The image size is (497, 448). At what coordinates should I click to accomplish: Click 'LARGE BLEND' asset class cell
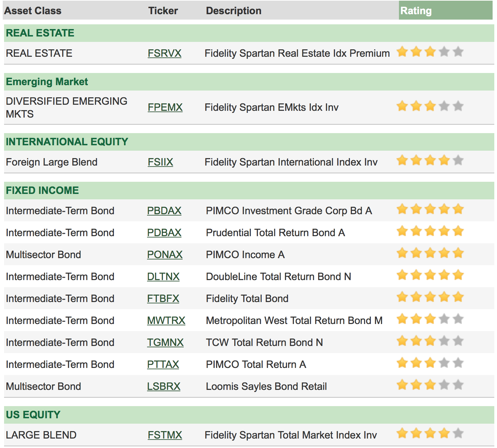(41, 435)
